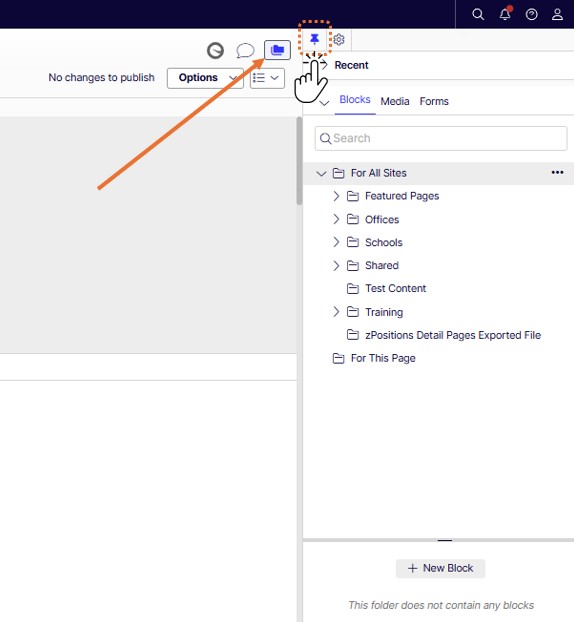This screenshot has width=574, height=622.
Task: Open the Options dropdown button
Action: 205,78
